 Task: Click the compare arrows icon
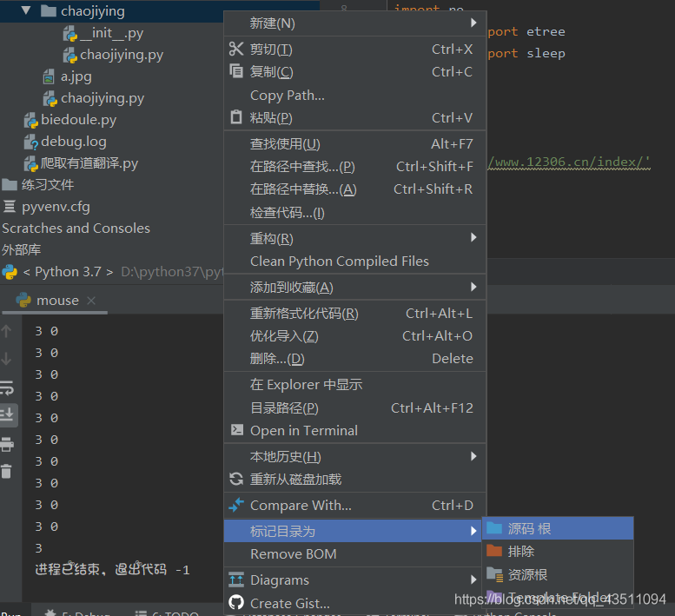[x=236, y=505]
